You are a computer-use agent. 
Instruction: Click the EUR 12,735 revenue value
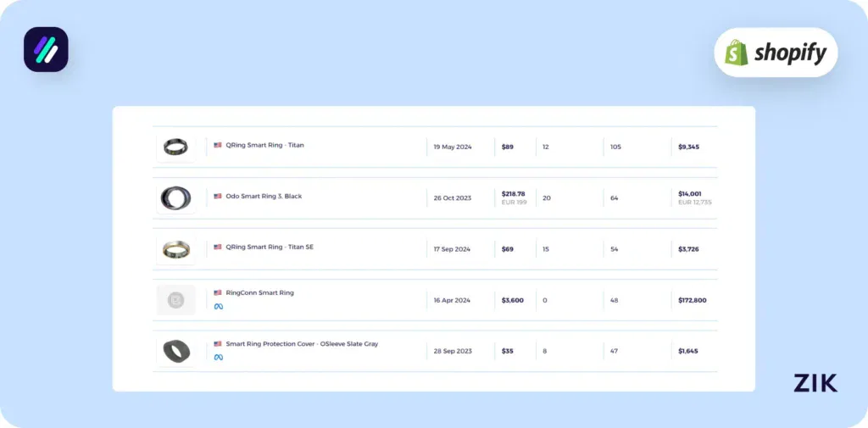[695, 202]
